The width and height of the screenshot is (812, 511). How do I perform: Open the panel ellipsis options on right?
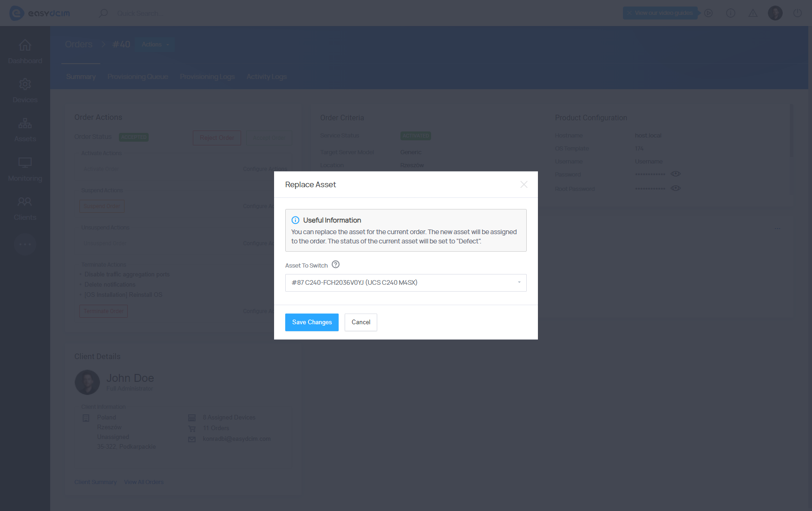click(x=777, y=229)
